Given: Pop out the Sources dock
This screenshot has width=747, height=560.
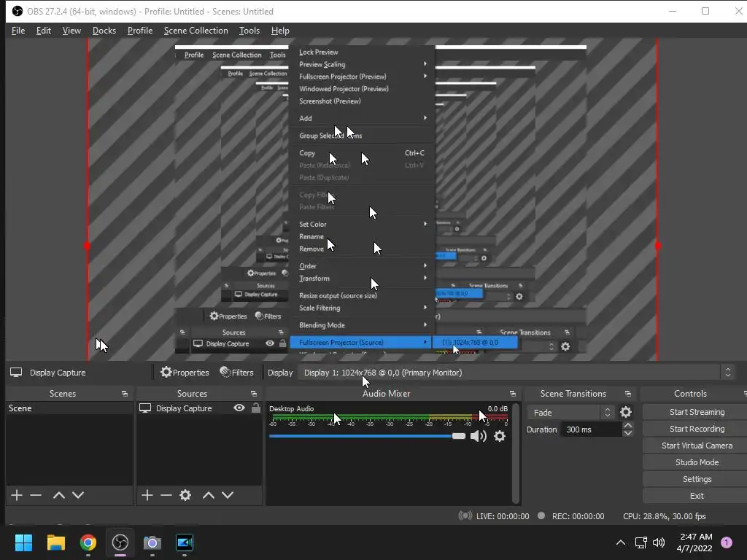Looking at the screenshot, I should pyautogui.click(x=254, y=394).
